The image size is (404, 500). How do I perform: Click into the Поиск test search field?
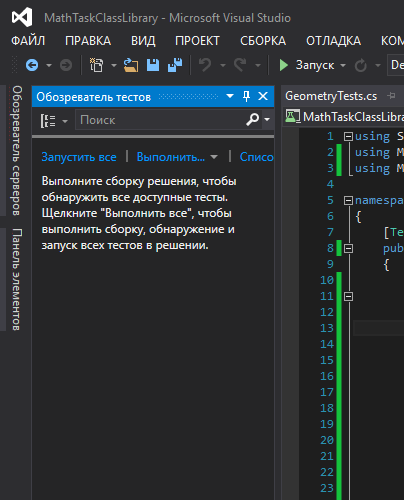click(160, 120)
